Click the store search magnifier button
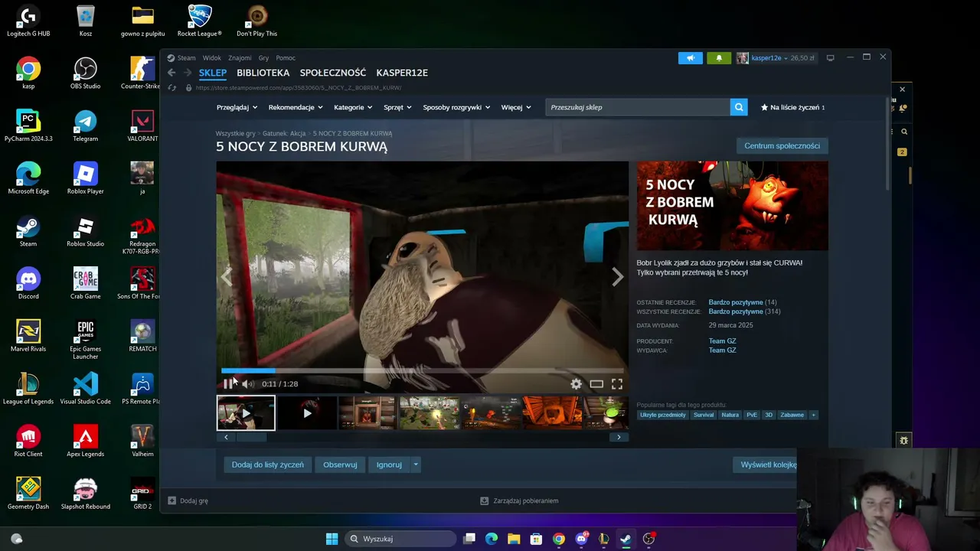The image size is (980, 551). pyautogui.click(x=739, y=107)
